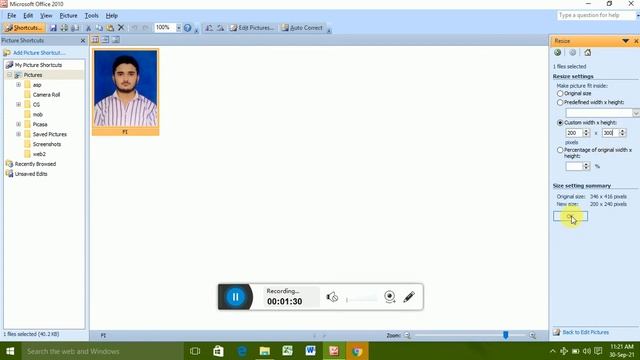Open the predefined size dropdown list
Screen dimensions: 640x360
636,113
